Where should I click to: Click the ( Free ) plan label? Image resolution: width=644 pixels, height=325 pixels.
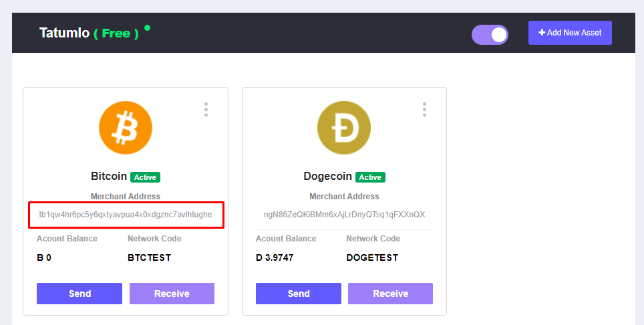(116, 33)
